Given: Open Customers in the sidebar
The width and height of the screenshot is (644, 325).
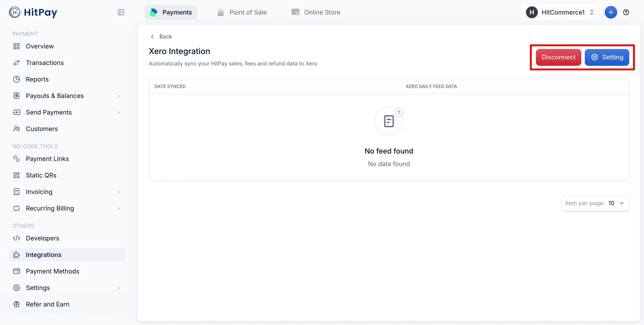Looking at the screenshot, I should [x=67, y=129].
